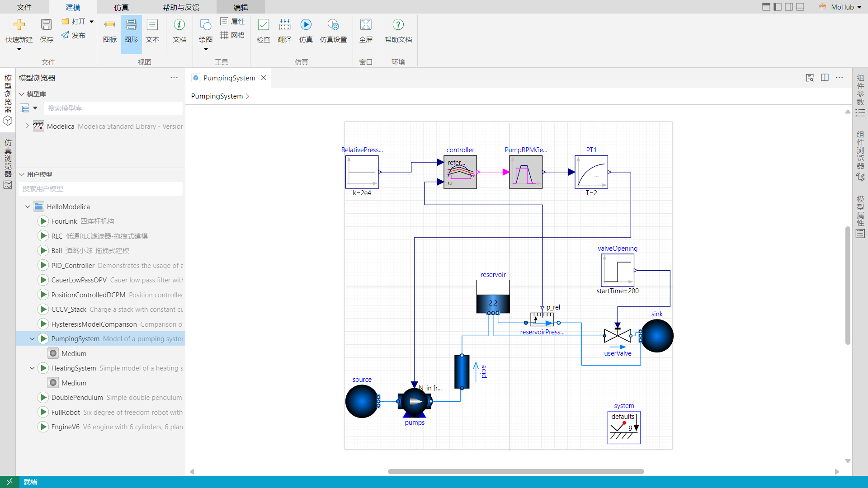Toggle the 模型浏览器 sidebar panel

(x=8, y=100)
